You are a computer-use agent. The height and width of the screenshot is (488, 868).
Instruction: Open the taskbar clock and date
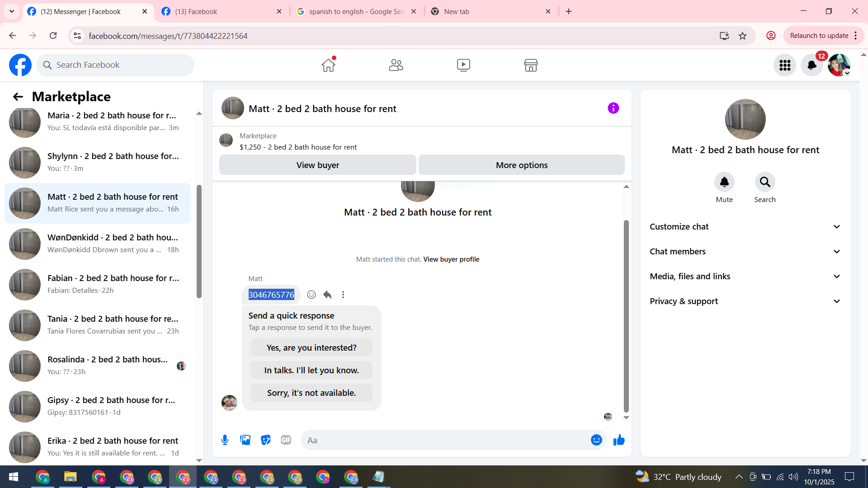tap(819, 477)
